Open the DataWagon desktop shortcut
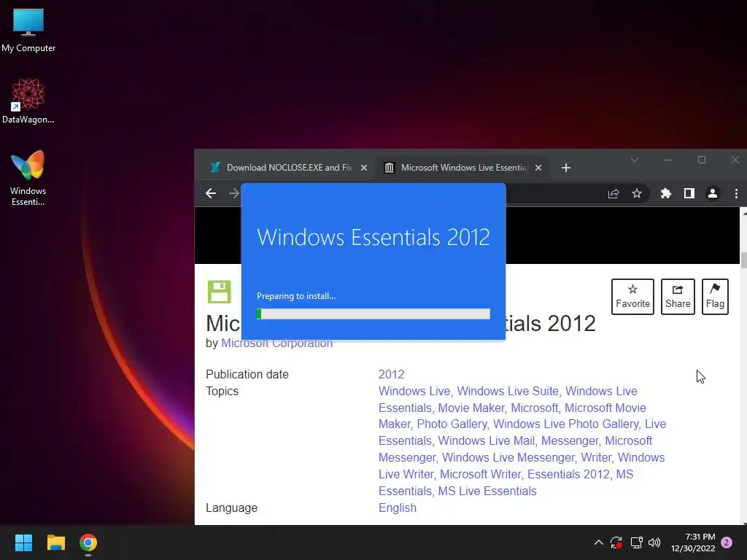Image resolution: width=747 pixels, height=560 pixels. 28,101
